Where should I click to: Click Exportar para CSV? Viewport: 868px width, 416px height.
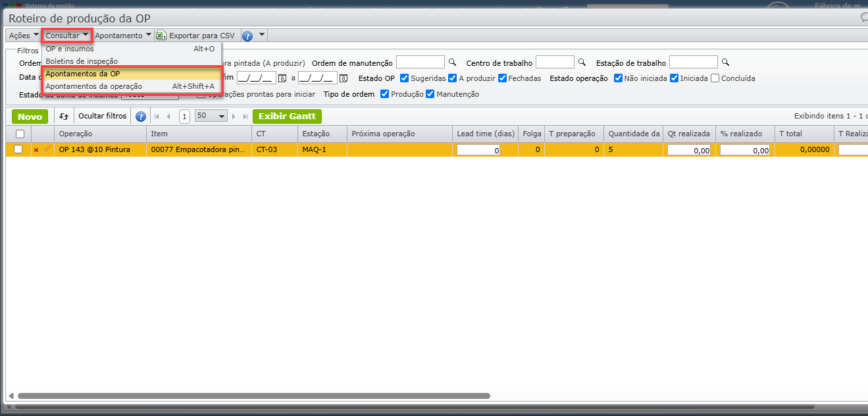[195, 36]
